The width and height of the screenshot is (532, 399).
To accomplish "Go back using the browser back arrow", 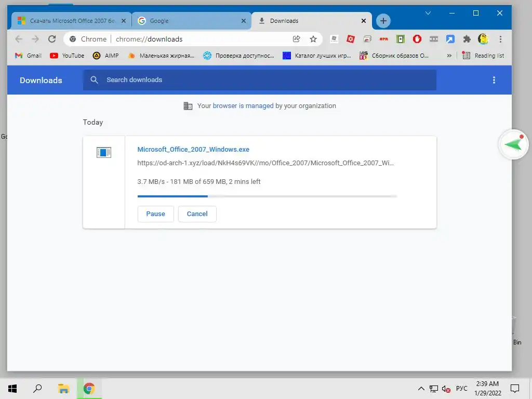I will click(19, 39).
